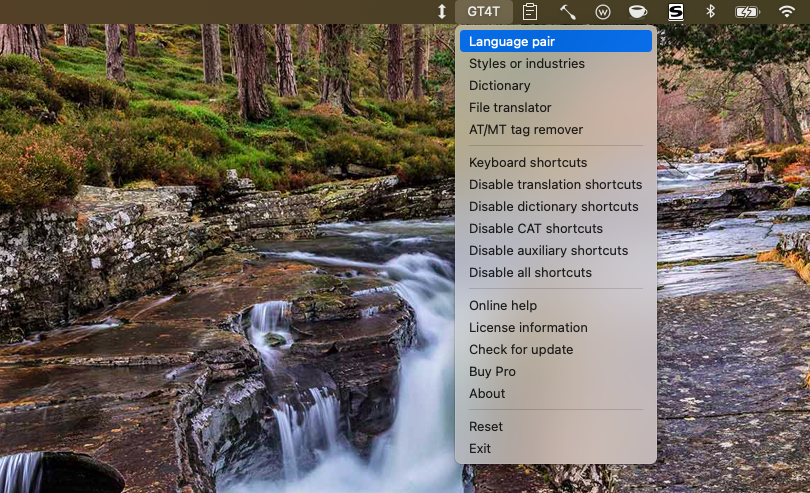
Task: Choose Exit to quit GT4T
Action: click(x=480, y=448)
